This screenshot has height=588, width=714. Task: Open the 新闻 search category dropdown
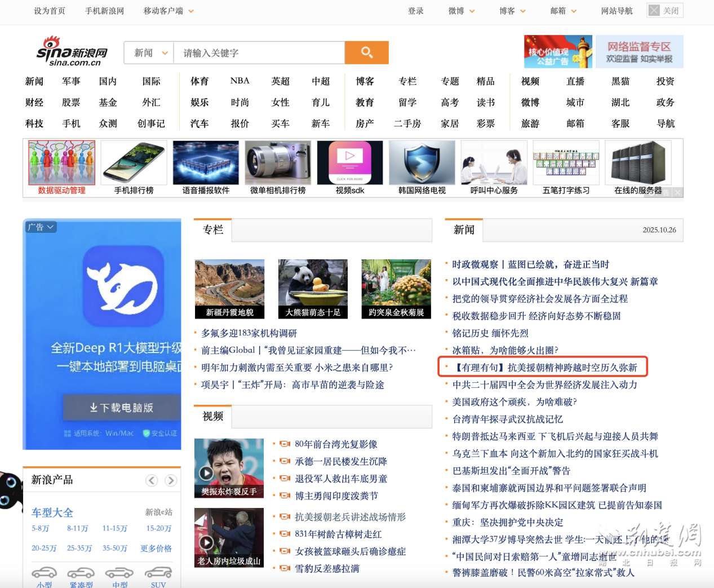click(150, 53)
